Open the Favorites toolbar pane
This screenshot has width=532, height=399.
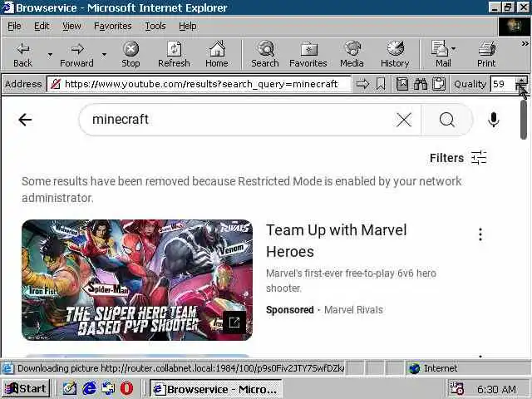pos(308,55)
